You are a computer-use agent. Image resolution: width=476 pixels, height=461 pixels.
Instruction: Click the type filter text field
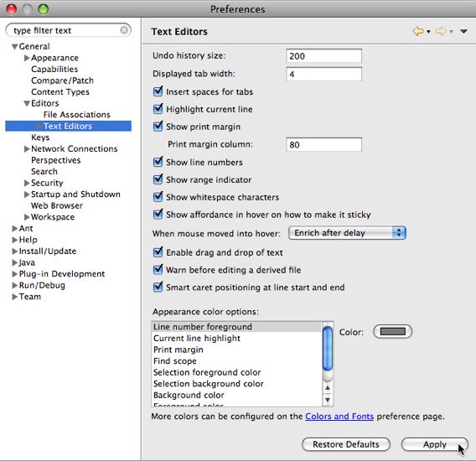pos(69,30)
